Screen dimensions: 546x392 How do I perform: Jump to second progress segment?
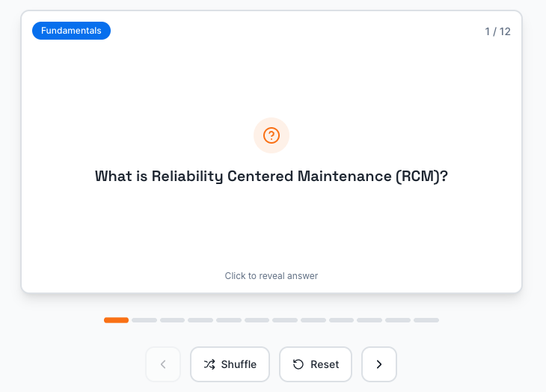144,320
